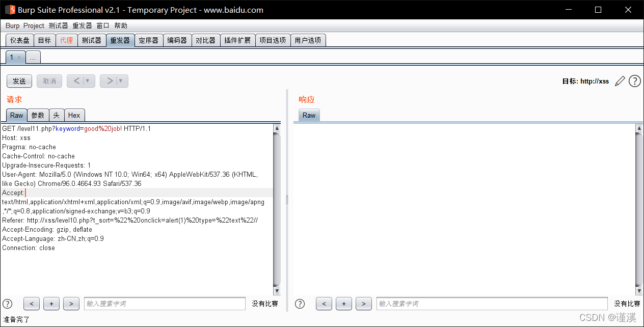Viewport: 644px width, 327px height.
Task: Switch request view to Hex tab
Action: [x=74, y=115]
